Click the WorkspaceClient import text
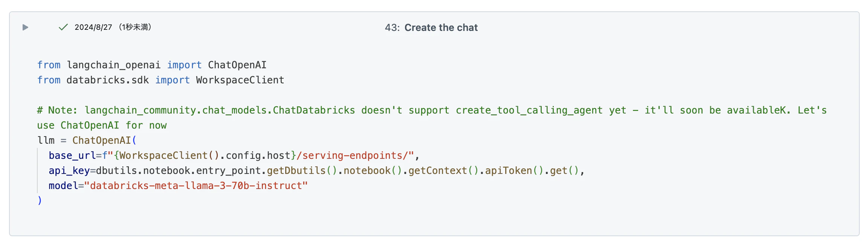The image size is (868, 246). tap(240, 80)
